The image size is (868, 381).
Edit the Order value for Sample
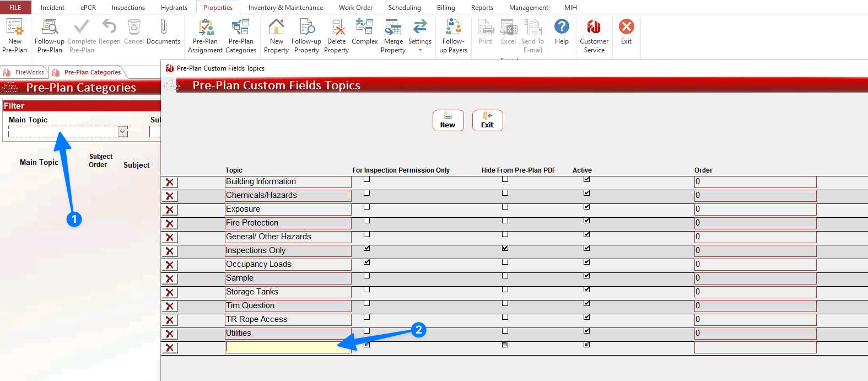(755, 278)
